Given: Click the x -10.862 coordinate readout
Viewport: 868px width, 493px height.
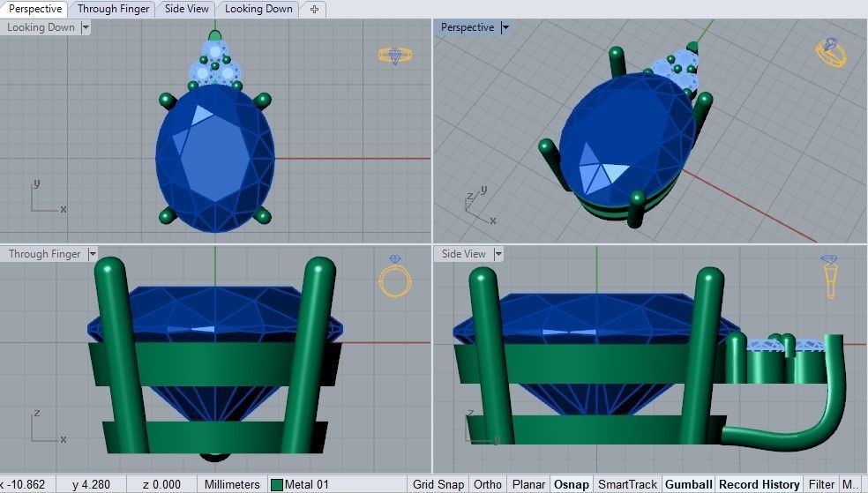Looking at the screenshot, I should pos(26,485).
